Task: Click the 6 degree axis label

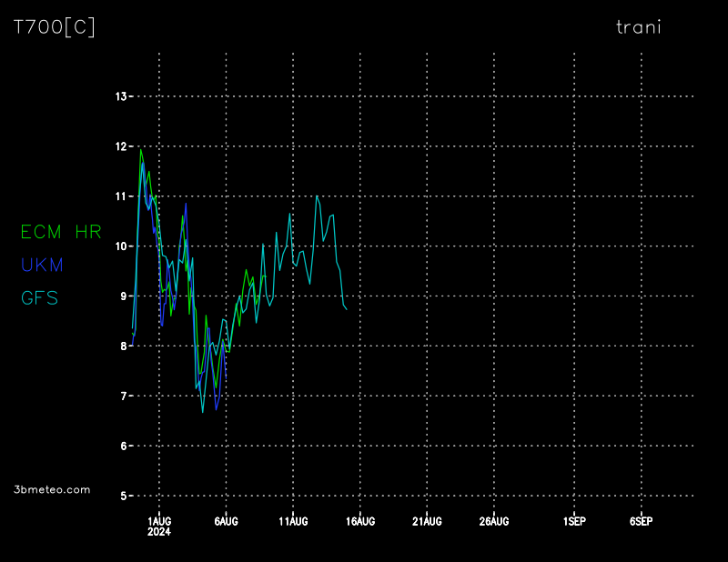Action: 123,447
